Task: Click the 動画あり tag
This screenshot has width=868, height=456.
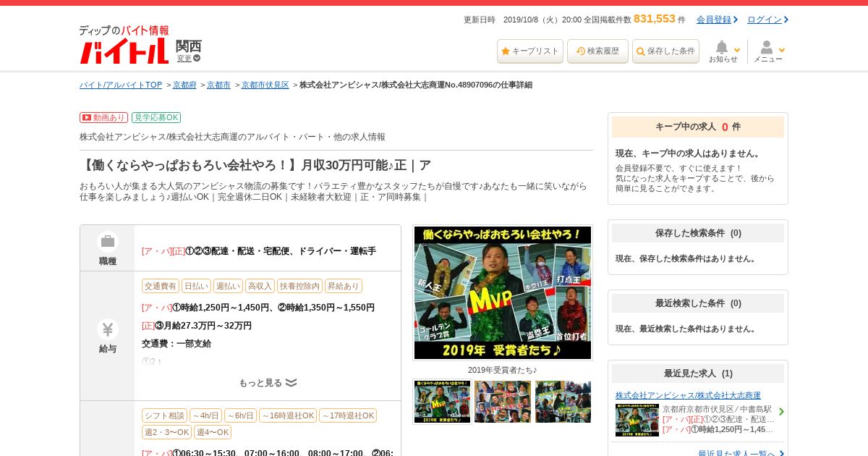Action: pyautogui.click(x=103, y=117)
